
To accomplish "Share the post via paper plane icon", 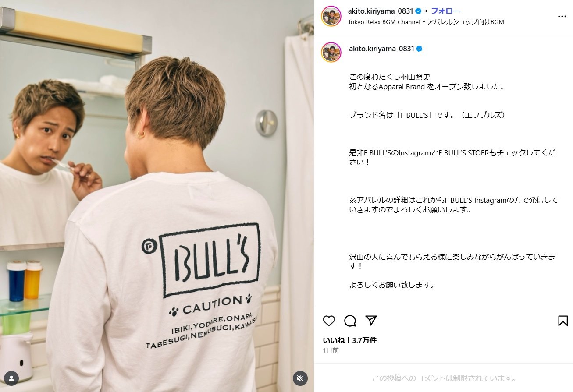I will (x=371, y=321).
